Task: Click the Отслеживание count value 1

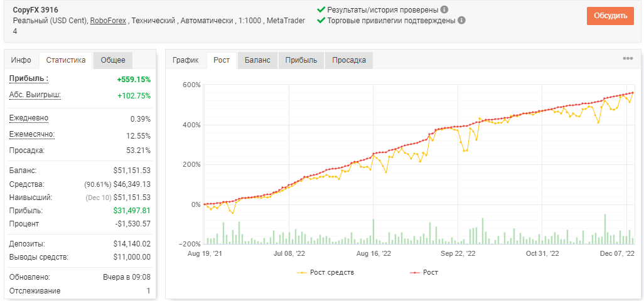Action: pos(149,291)
